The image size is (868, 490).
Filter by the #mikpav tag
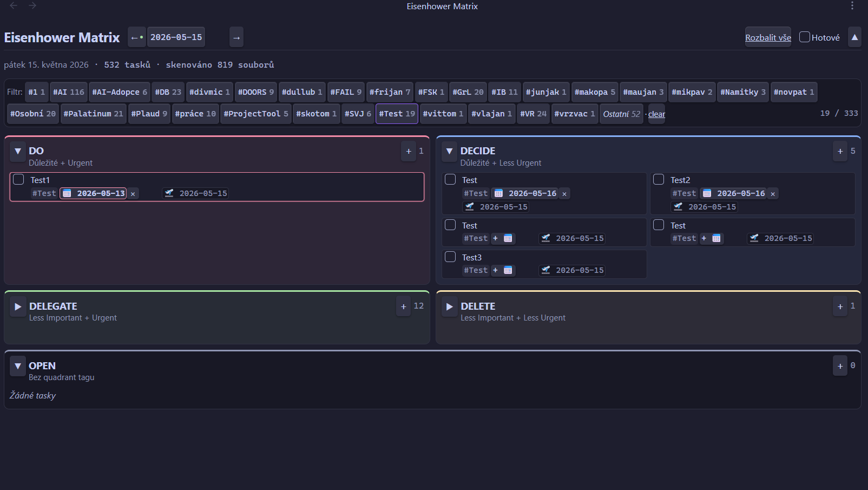692,92
